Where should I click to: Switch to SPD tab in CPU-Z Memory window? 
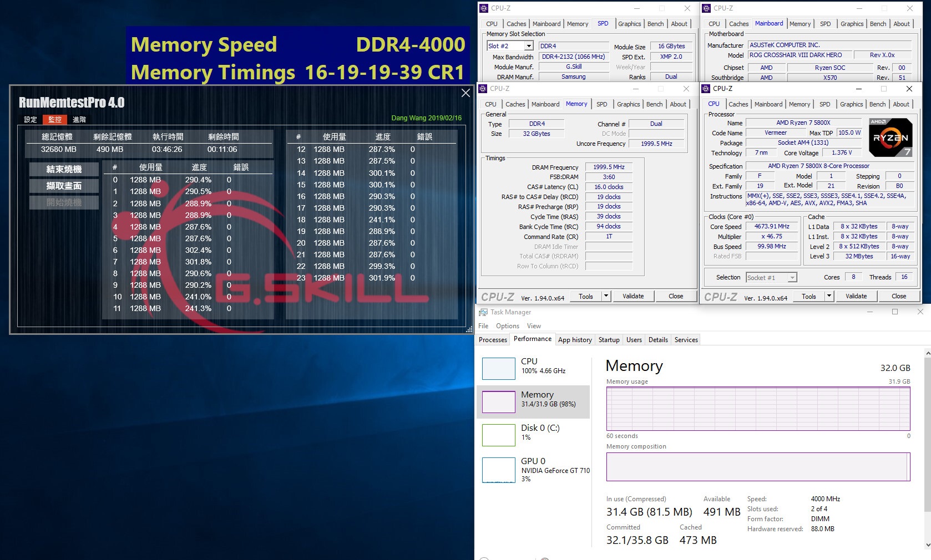[601, 104]
